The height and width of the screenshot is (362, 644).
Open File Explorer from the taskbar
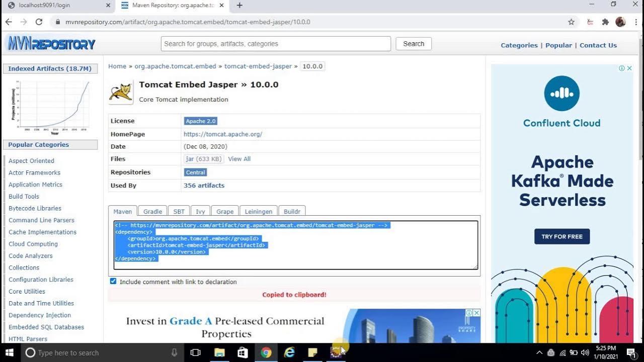[x=219, y=352]
